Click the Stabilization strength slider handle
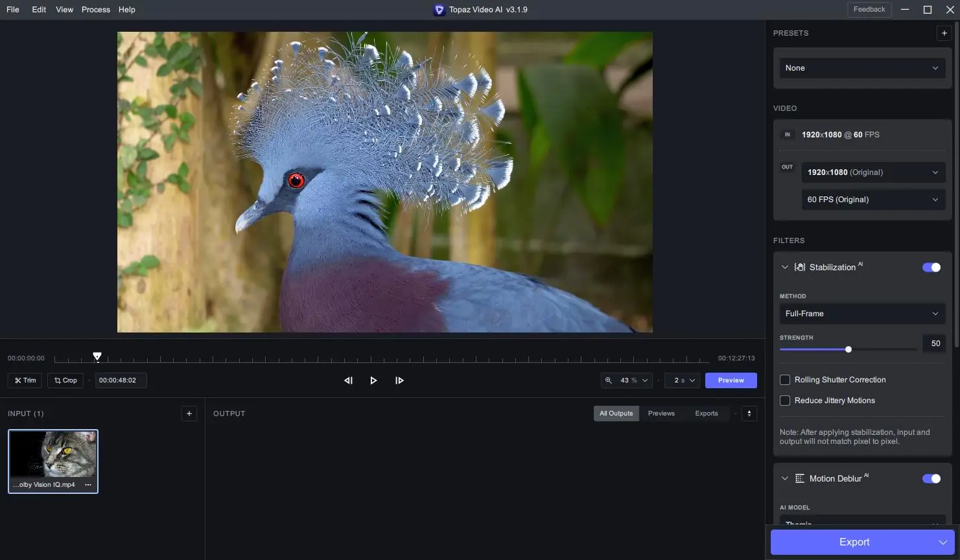The image size is (960, 560). point(849,349)
